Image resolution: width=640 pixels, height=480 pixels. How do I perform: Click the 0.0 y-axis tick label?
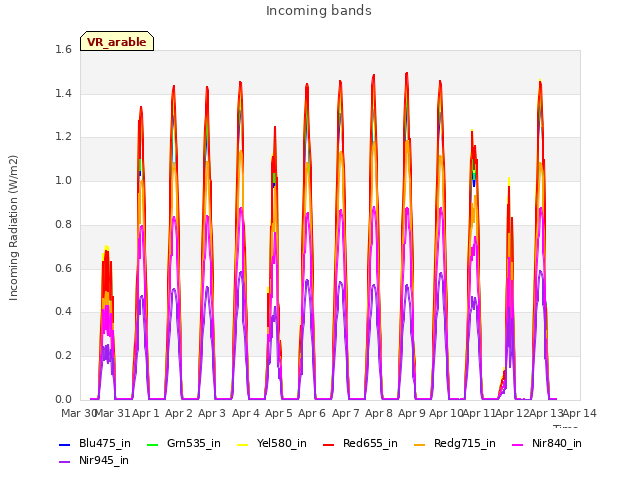63,399
